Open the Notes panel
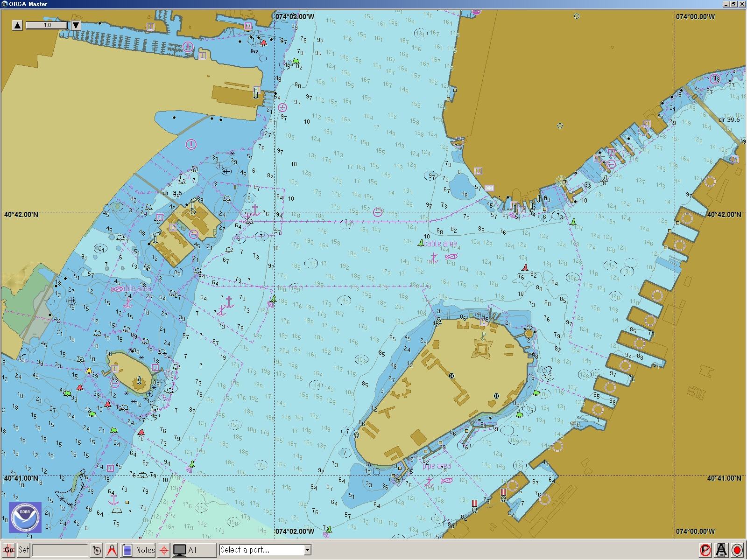This screenshot has height=560, width=747. point(139,550)
